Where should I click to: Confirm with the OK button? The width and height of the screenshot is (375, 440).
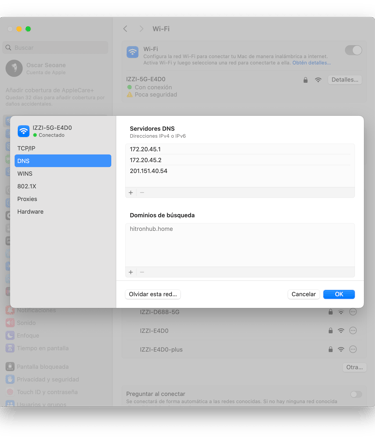click(339, 294)
